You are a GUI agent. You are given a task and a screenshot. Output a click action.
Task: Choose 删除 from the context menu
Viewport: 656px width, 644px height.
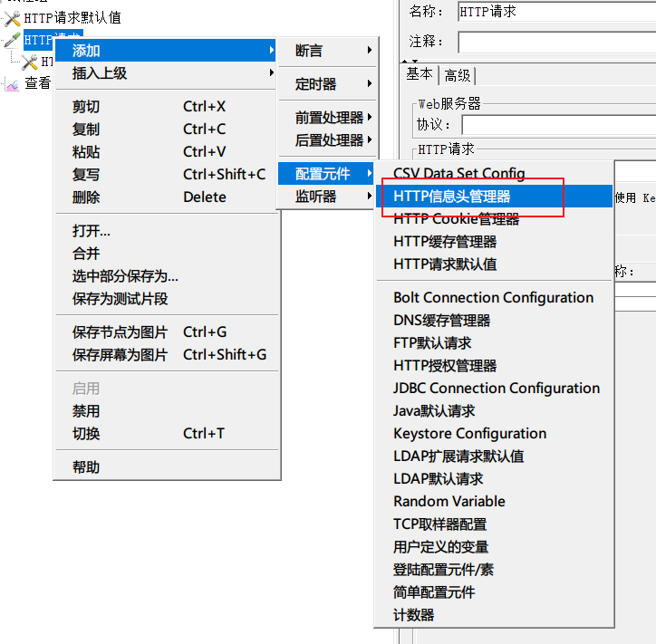[168, 197]
